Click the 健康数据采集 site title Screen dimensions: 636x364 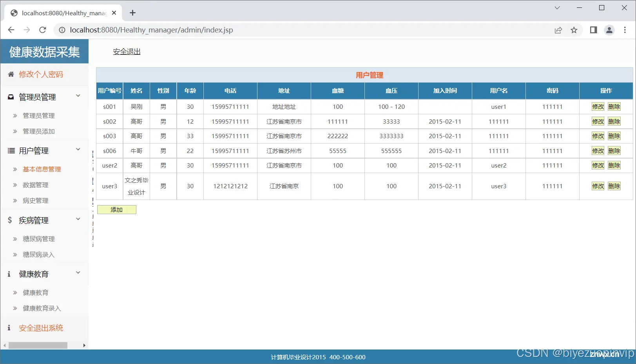[x=45, y=52]
